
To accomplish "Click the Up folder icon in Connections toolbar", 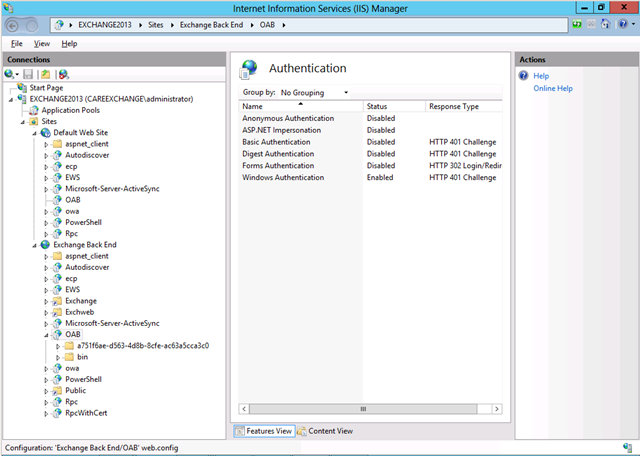I will pyautogui.click(x=46, y=74).
